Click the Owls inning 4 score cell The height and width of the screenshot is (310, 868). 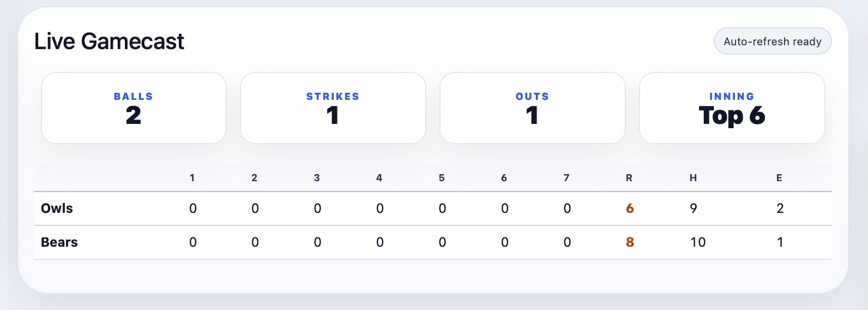(x=380, y=208)
